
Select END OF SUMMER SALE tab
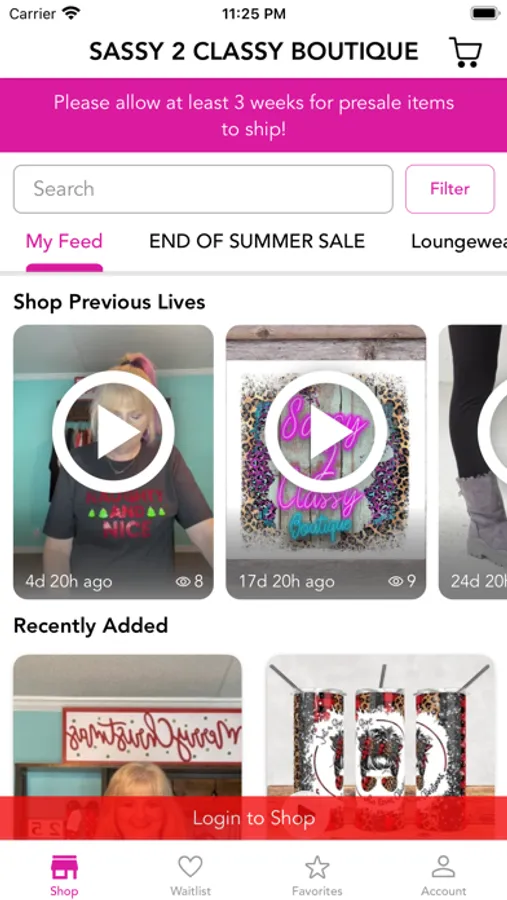tap(257, 241)
